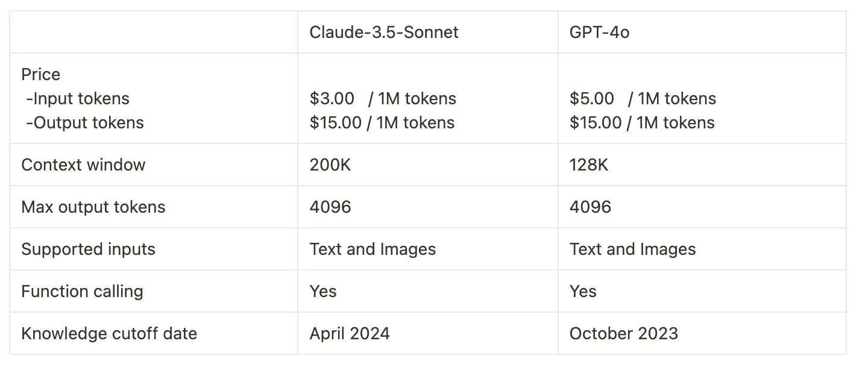Click GPT-4o's $15.00 output token price
The height and width of the screenshot is (370, 868).
click(595, 123)
